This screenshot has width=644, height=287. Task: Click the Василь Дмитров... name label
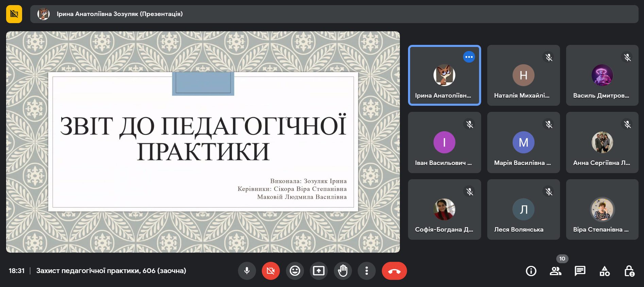point(601,96)
